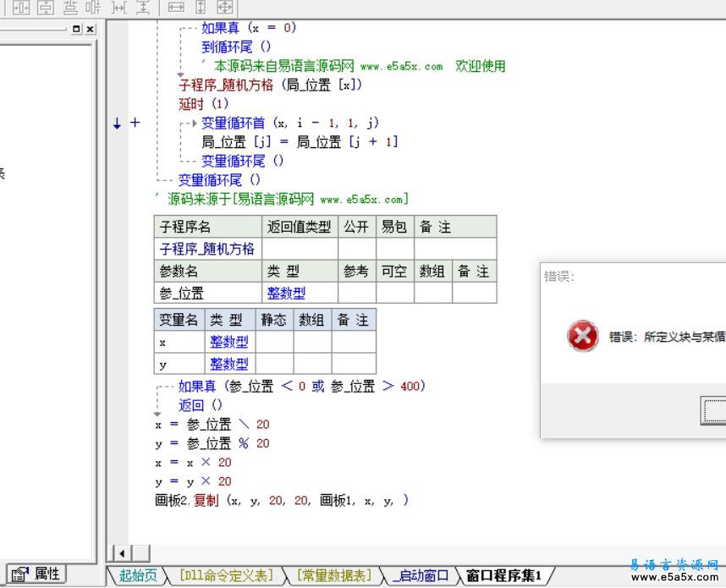This screenshot has height=588, width=726.
Task: Click the red error icon in the dialog
Action: tap(582, 336)
